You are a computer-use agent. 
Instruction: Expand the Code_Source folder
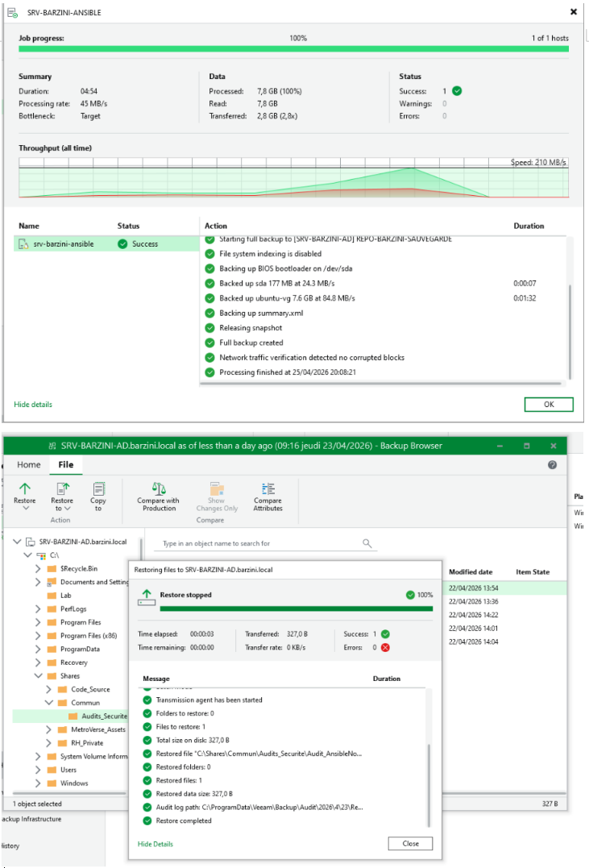click(x=48, y=689)
